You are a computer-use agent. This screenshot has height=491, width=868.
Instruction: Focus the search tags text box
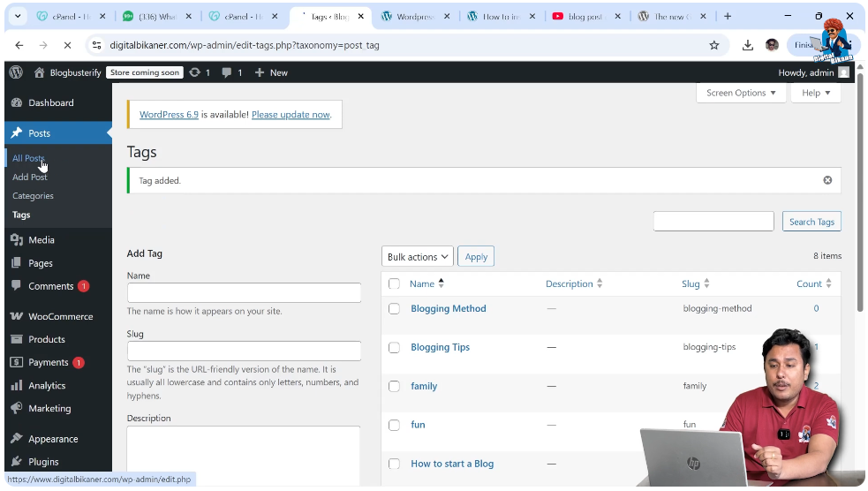[x=713, y=222]
